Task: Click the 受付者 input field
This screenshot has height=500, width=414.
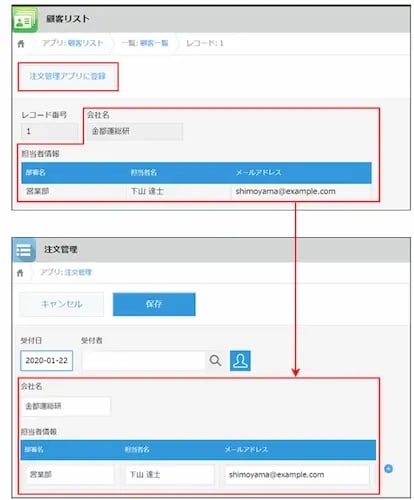Action: [x=144, y=360]
